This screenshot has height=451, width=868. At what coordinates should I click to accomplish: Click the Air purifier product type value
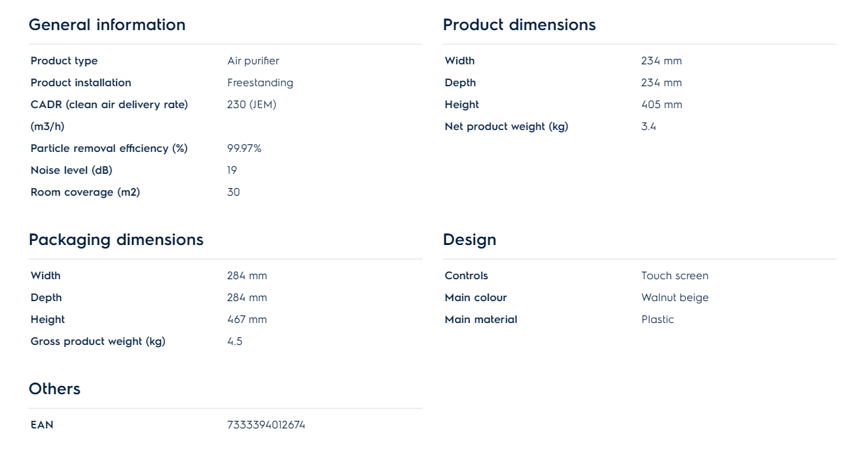[253, 61]
